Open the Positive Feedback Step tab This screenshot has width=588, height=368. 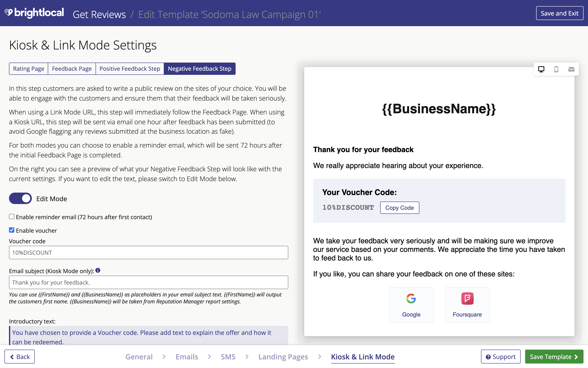pos(130,69)
